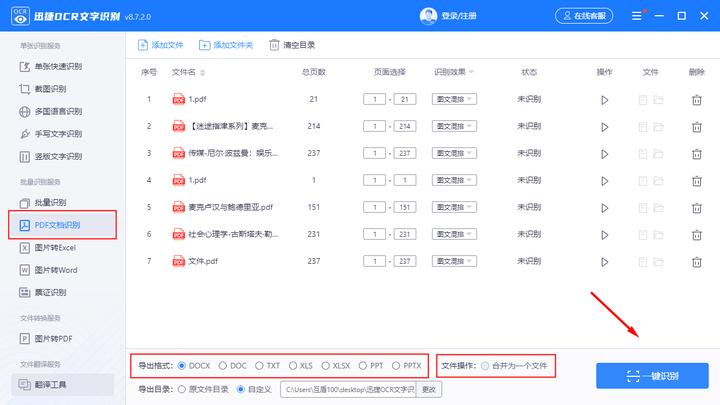
Task: Start recognition for 文件.pdf
Action: tap(604, 262)
